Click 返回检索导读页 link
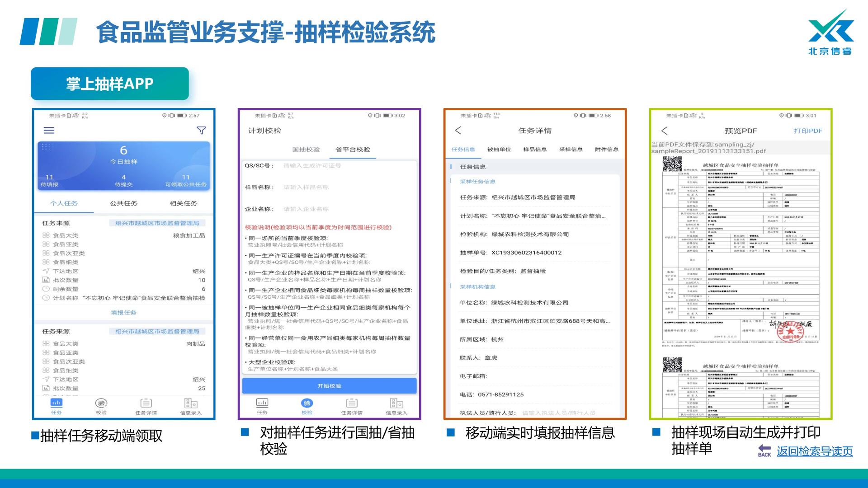This screenshot has height=488, width=868. point(815,451)
